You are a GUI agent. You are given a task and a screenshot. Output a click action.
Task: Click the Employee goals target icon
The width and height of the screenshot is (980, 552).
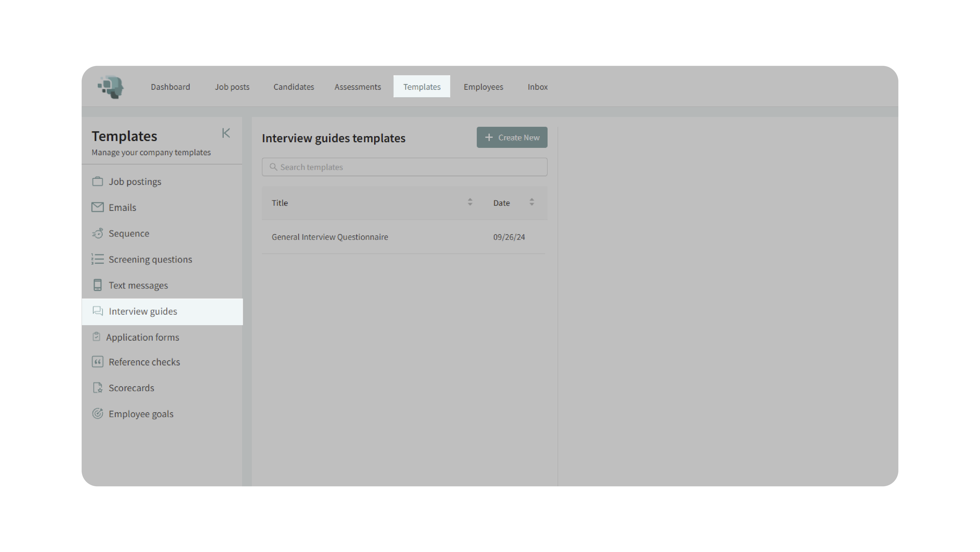tap(98, 413)
